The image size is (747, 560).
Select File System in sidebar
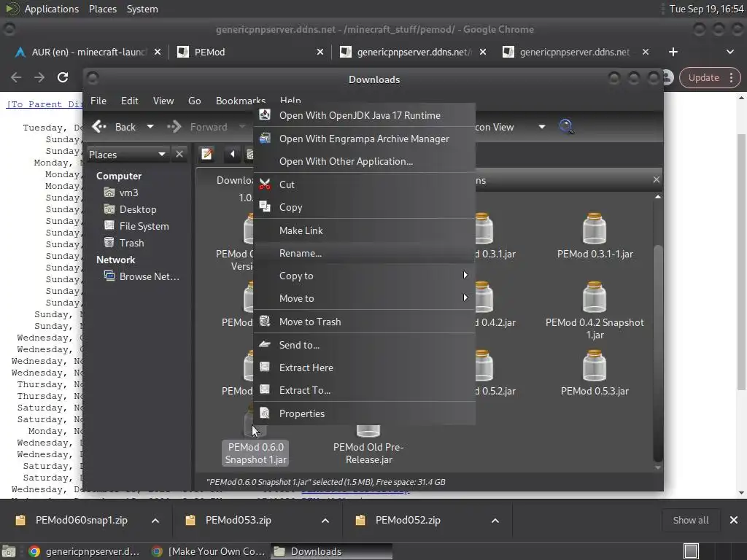click(136, 226)
